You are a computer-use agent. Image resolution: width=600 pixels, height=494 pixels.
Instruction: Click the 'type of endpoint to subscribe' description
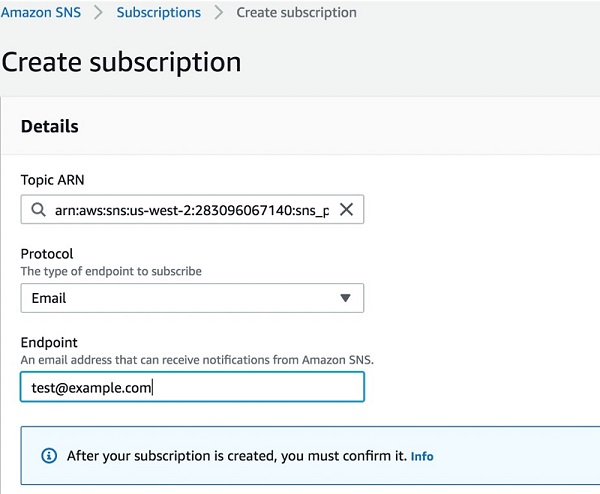tap(111, 271)
